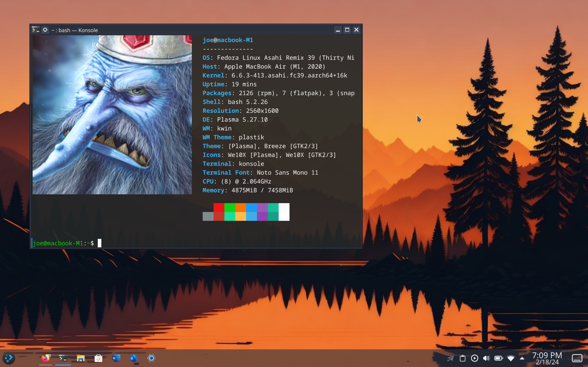This screenshot has height=367, width=588.
Task: Click the Show Desktop button
Action: [577, 358]
